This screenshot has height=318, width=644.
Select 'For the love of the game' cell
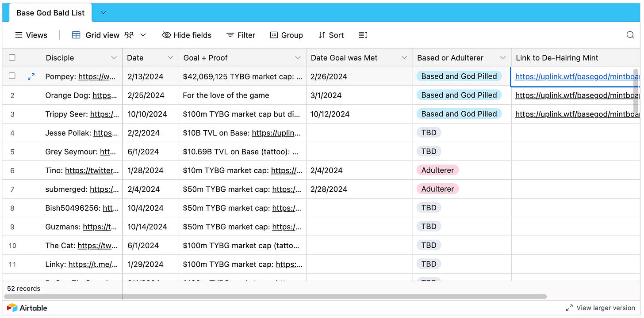[x=242, y=95]
